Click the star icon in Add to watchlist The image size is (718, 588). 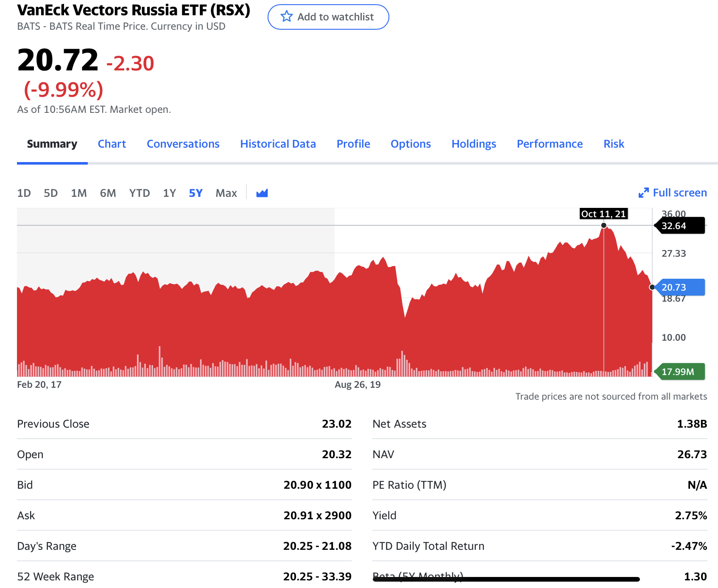click(x=287, y=17)
